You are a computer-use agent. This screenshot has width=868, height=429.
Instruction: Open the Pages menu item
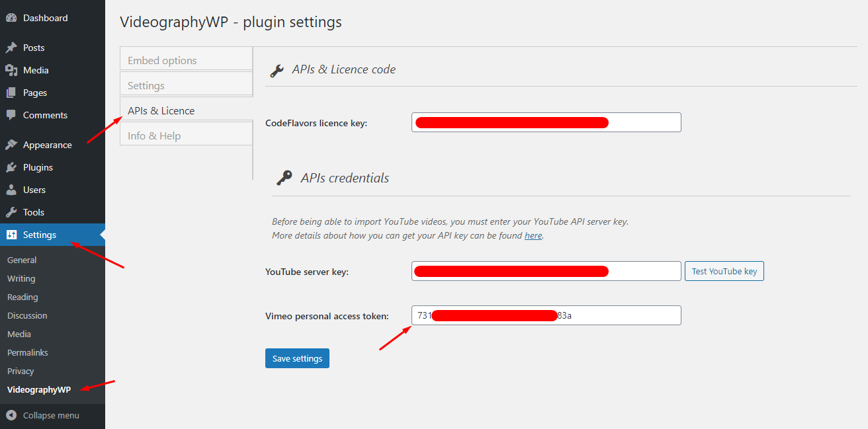(52, 93)
